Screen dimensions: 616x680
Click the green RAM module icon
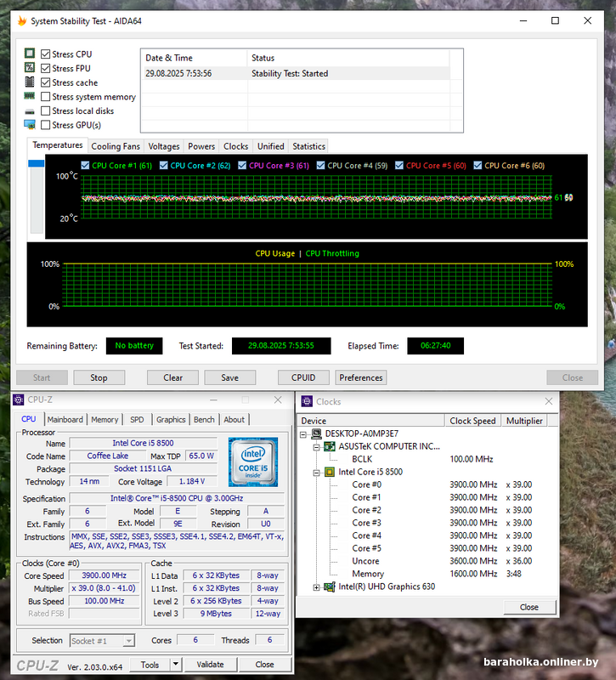point(30,97)
